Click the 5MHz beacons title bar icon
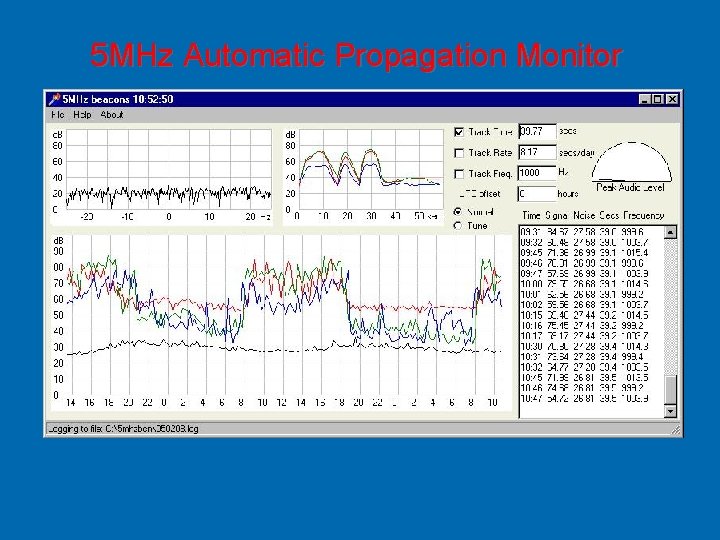Viewport: 720px width, 540px height. tap(55, 99)
